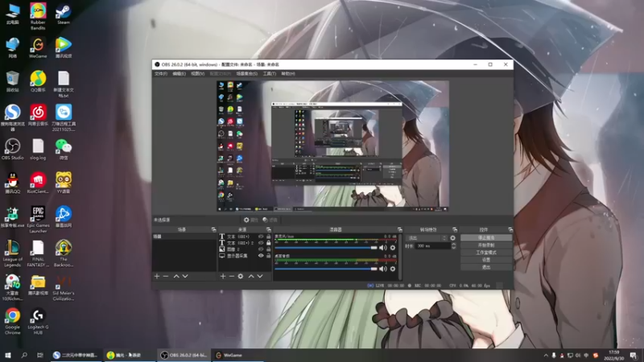Toggle visibility eye of 图像 2 source
The image size is (644, 362).
(x=261, y=249)
